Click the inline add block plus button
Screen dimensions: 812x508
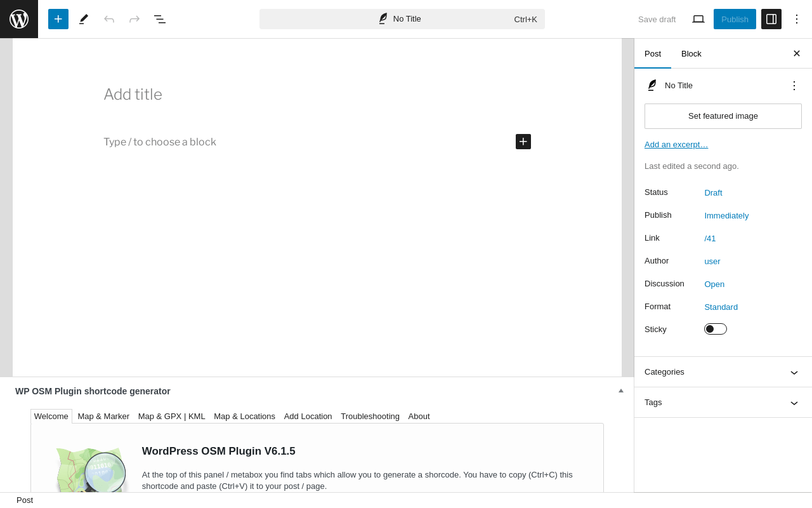(523, 142)
